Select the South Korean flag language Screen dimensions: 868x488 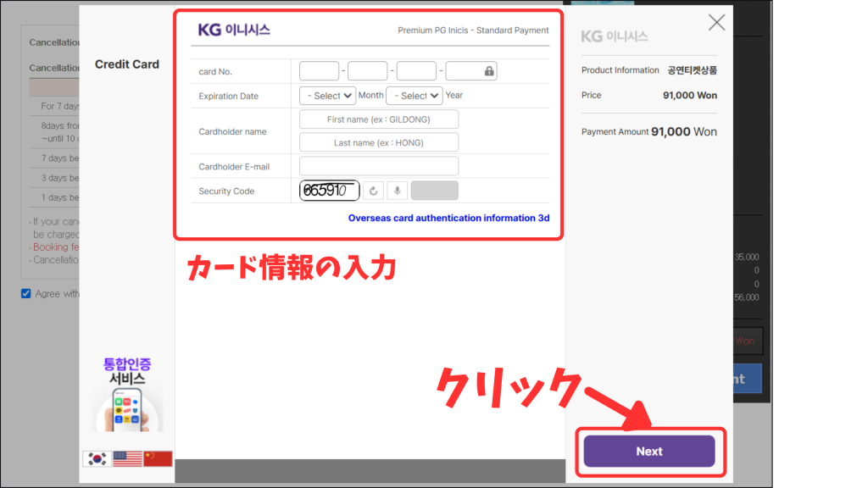pyautogui.click(x=96, y=458)
